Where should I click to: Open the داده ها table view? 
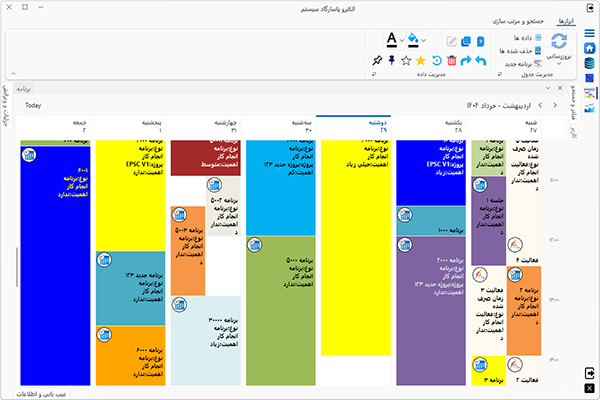pos(527,38)
